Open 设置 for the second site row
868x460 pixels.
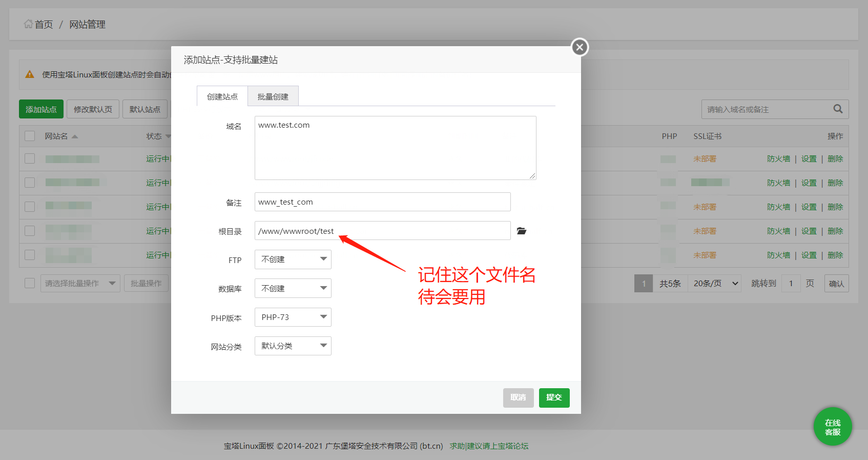[x=809, y=183]
